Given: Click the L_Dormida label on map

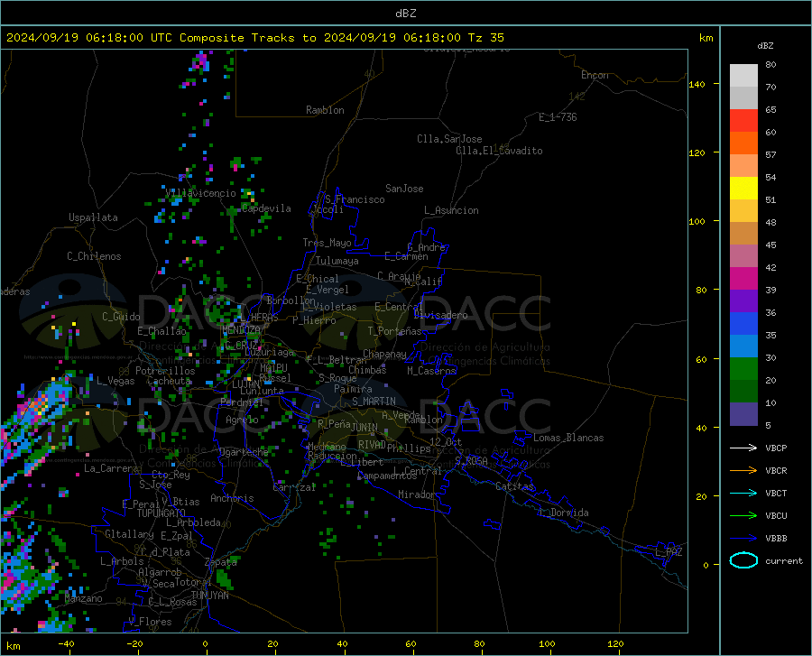Looking at the screenshot, I should point(563,513).
